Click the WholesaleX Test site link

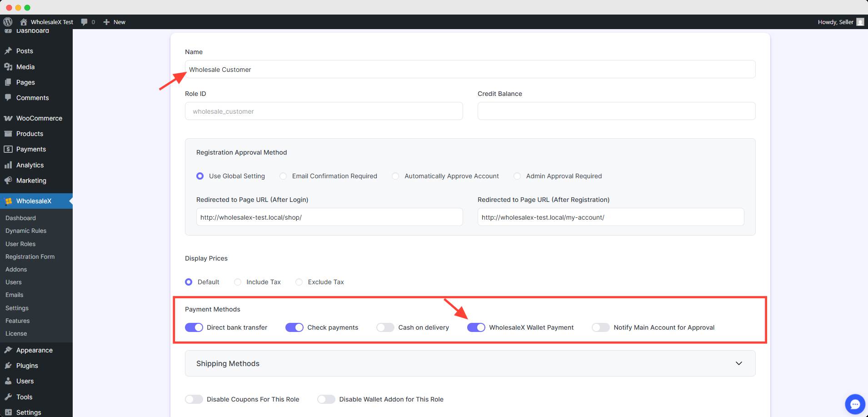click(x=52, y=22)
